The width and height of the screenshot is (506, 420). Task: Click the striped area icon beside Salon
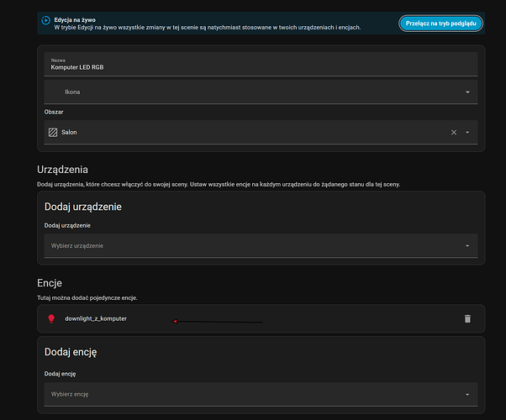[52, 132]
